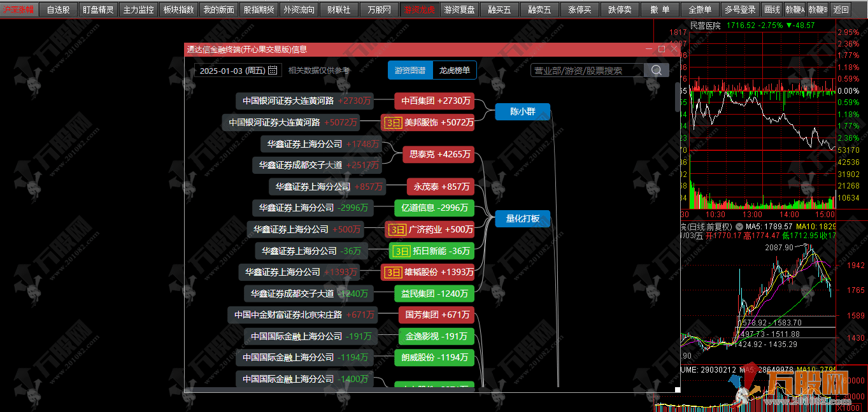The width and height of the screenshot is (868, 412).
Task: Click 华鑫证券成都交子大道 +2517万 branch node
Action: [317, 165]
